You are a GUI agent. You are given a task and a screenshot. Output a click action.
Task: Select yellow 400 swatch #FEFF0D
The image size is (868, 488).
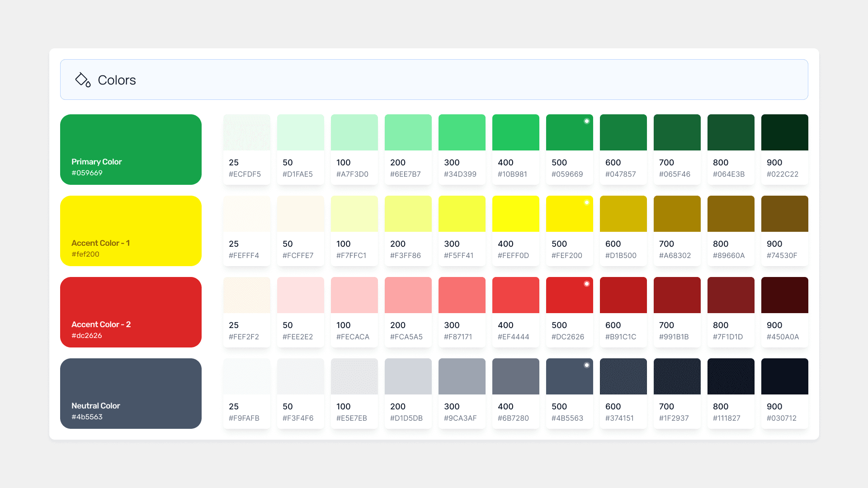[x=515, y=214]
